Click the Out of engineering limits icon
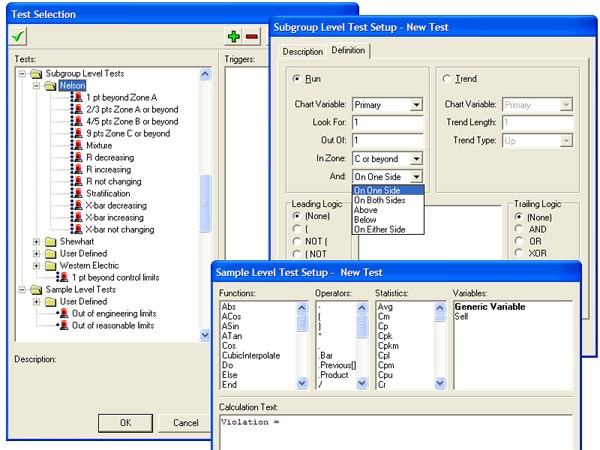 (x=62, y=313)
